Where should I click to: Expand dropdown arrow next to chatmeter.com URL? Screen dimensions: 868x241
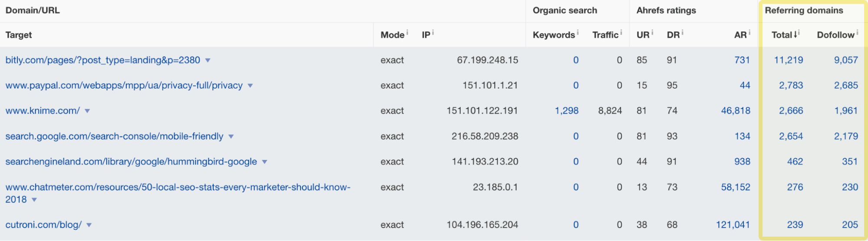(x=34, y=200)
